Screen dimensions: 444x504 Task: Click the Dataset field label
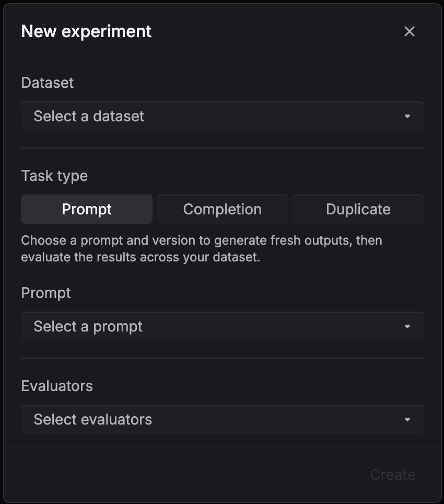pyautogui.click(x=48, y=83)
